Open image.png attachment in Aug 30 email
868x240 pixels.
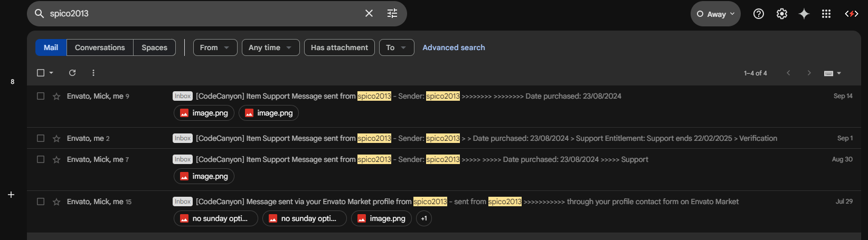click(204, 176)
